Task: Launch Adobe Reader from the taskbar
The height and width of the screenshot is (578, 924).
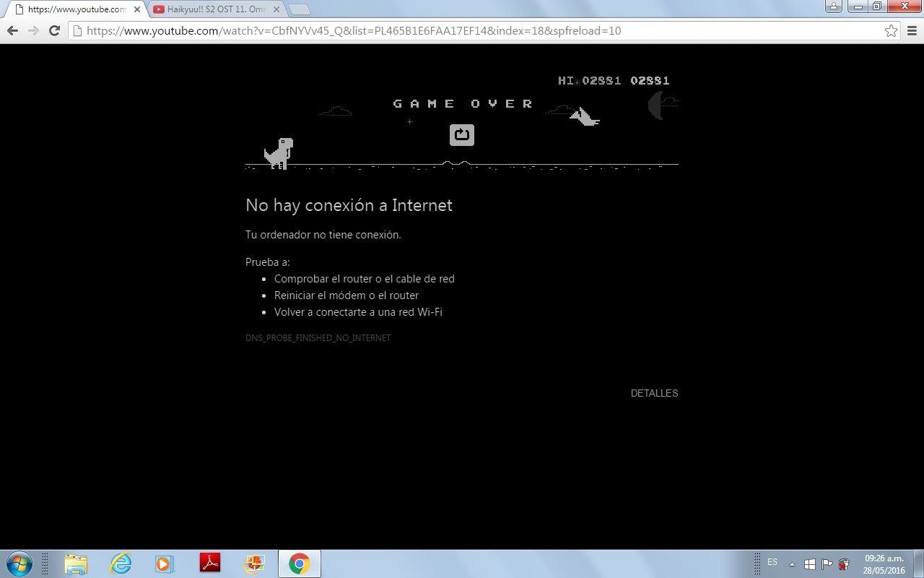Action: tap(210, 564)
